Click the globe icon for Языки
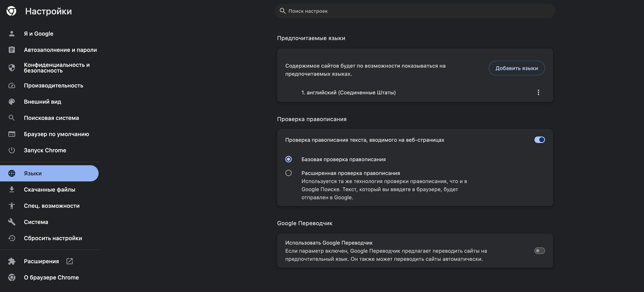Screen dimensions: 644x292 click(12, 173)
